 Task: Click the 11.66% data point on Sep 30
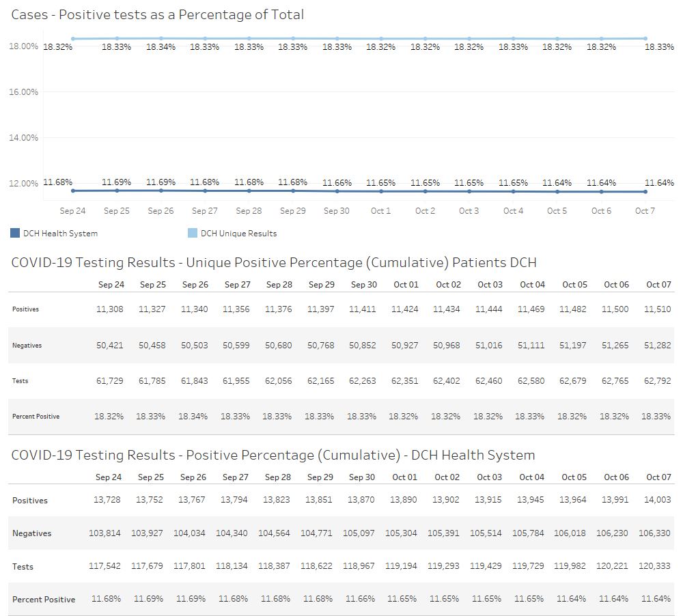coord(337,191)
